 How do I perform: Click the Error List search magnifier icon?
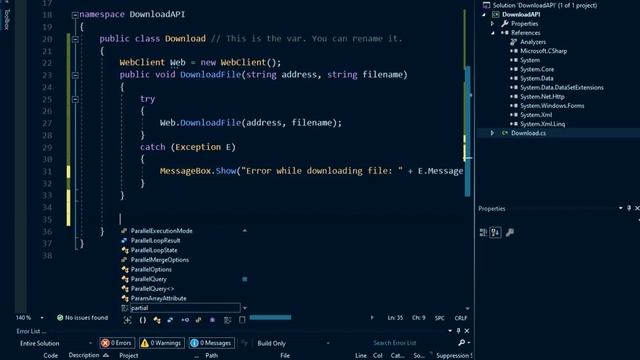point(462,343)
